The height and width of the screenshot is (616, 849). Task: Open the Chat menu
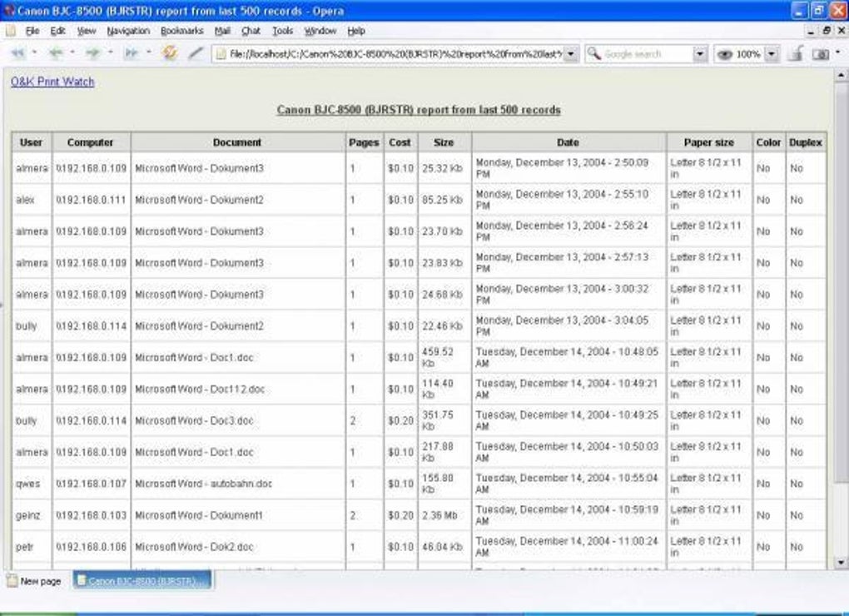[251, 31]
